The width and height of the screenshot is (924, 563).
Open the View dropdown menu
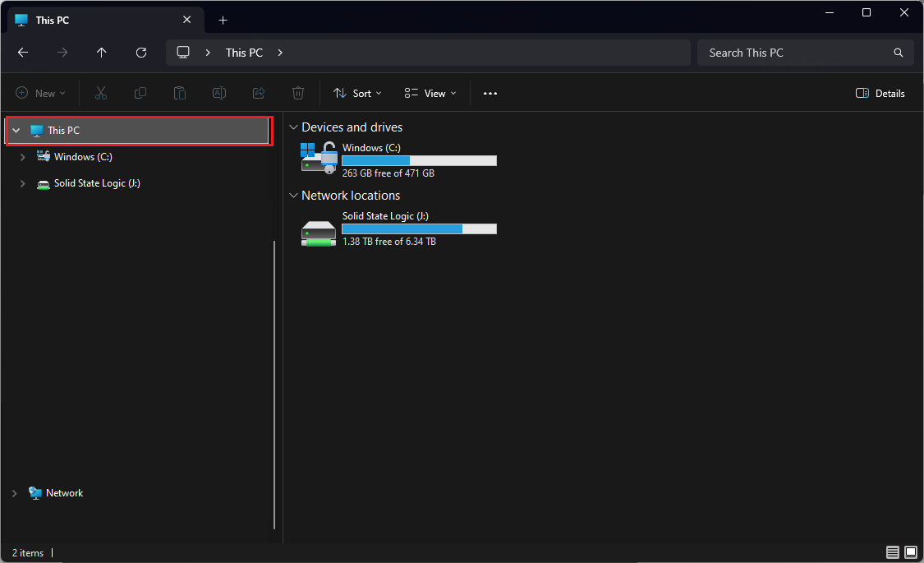(430, 93)
